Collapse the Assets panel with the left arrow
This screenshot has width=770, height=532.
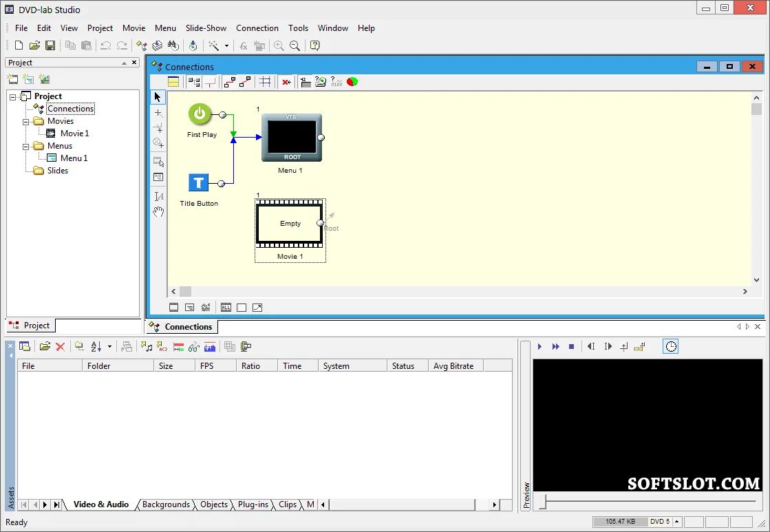pyautogui.click(x=10, y=355)
